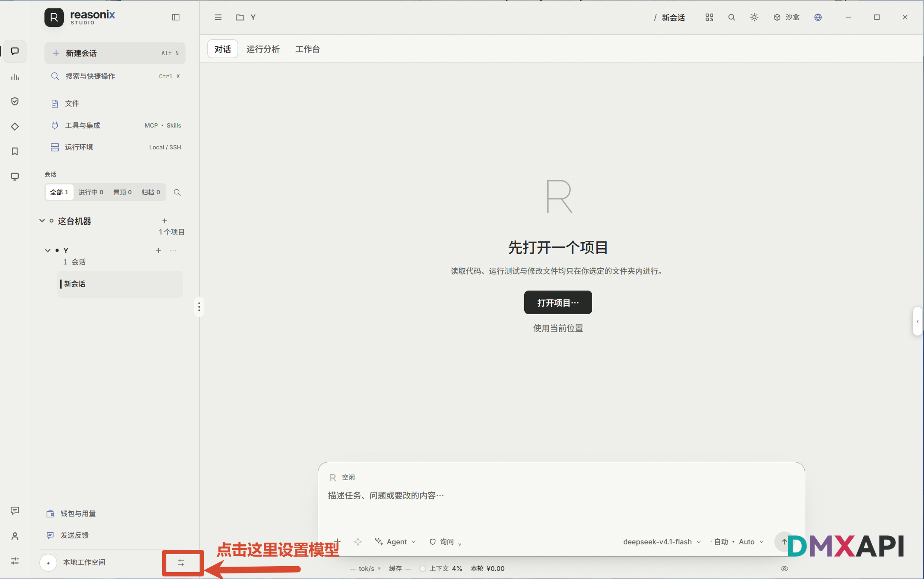The height and width of the screenshot is (579, 924).
Task: Open the globe language icon
Action: [818, 17]
